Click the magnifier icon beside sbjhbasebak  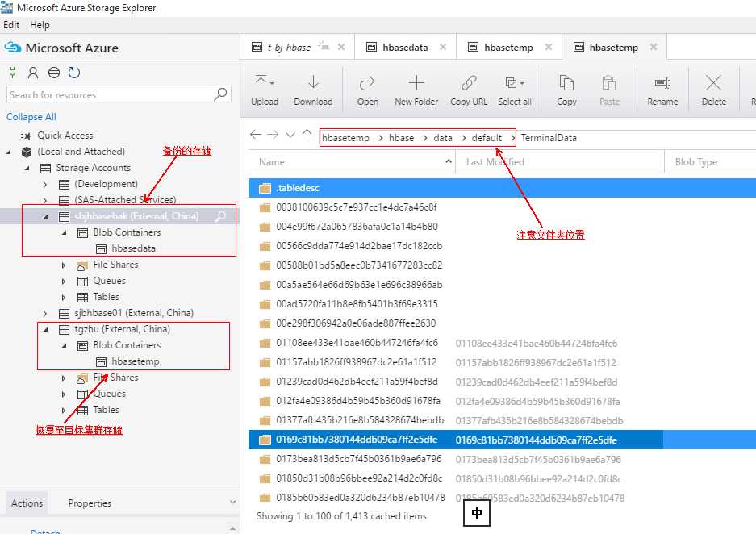pyautogui.click(x=220, y=216)
